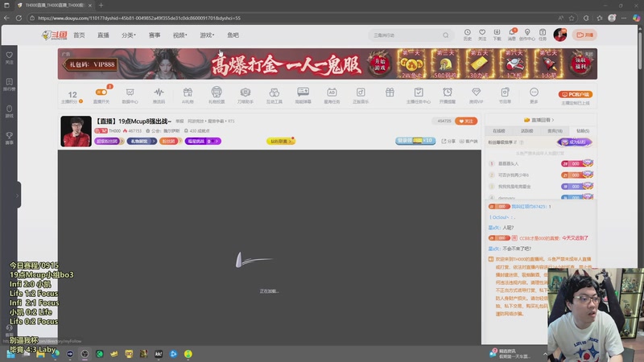Switch to 在线榜 tab

tap(499, 131)
